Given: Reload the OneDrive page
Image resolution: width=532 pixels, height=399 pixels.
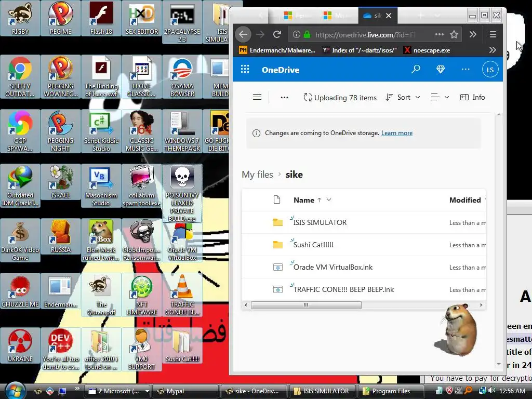Looking at the screenshot, I should [x=277, y=34].
